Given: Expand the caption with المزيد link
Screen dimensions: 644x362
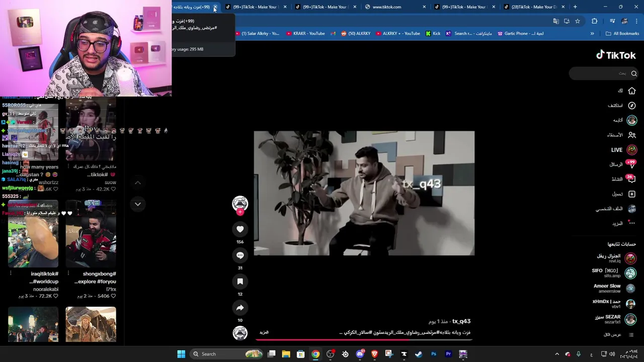Looking at the screenshot, I should pyautogui.click(x=264, y=332).
